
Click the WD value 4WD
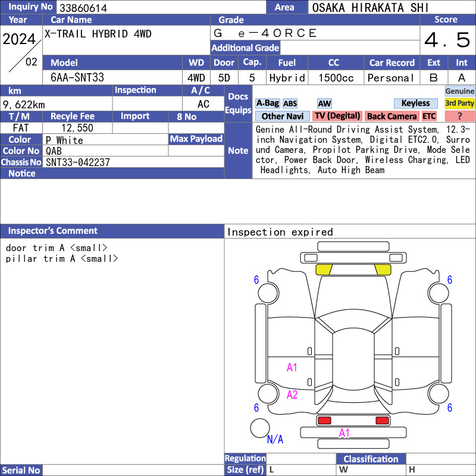(x=196, y=78)
